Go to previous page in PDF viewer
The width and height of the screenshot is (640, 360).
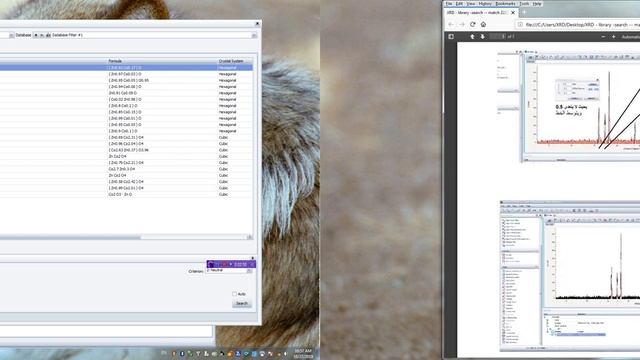pos(472,36)
